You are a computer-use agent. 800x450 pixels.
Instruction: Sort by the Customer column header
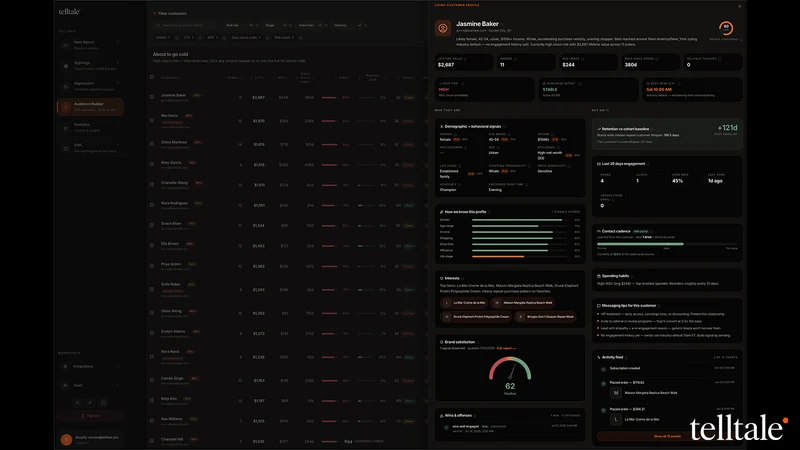[x=170, y=78]
